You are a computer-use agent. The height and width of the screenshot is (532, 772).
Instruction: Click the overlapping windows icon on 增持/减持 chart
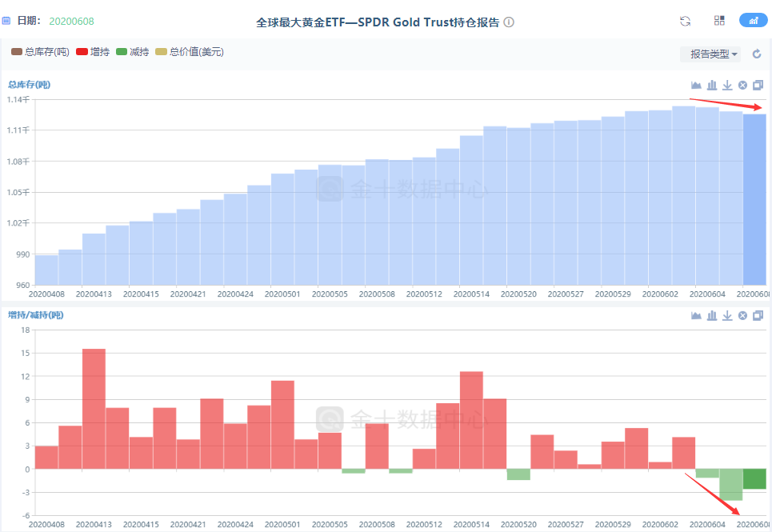758,315
